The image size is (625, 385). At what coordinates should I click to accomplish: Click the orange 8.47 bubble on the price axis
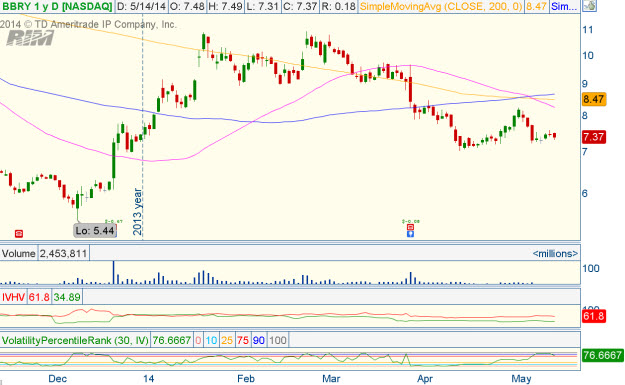click(594, 99)
